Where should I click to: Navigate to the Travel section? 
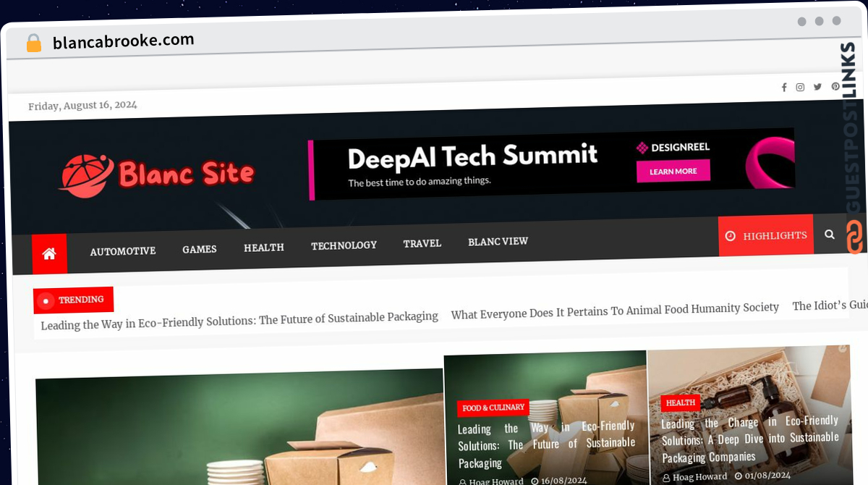pos(422,243)
